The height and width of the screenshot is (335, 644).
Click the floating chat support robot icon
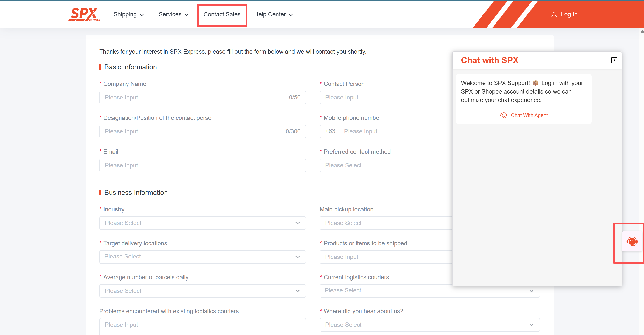[x=632, y=241]
